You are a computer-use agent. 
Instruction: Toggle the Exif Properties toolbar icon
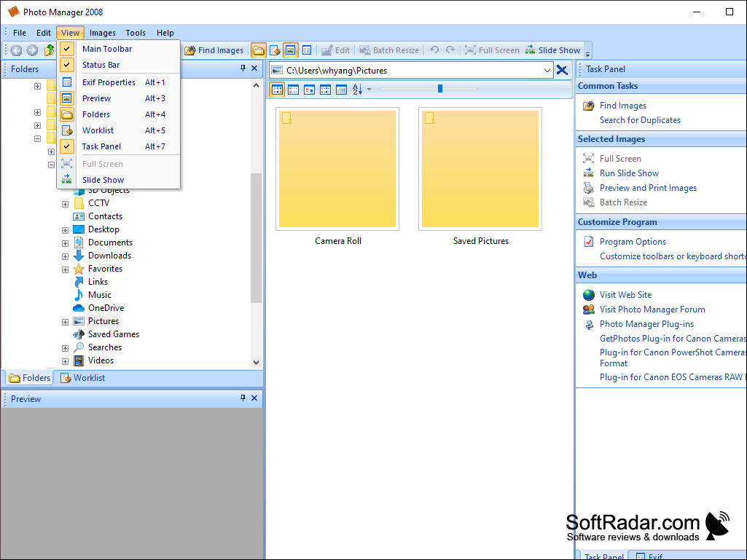click(307, 50)
